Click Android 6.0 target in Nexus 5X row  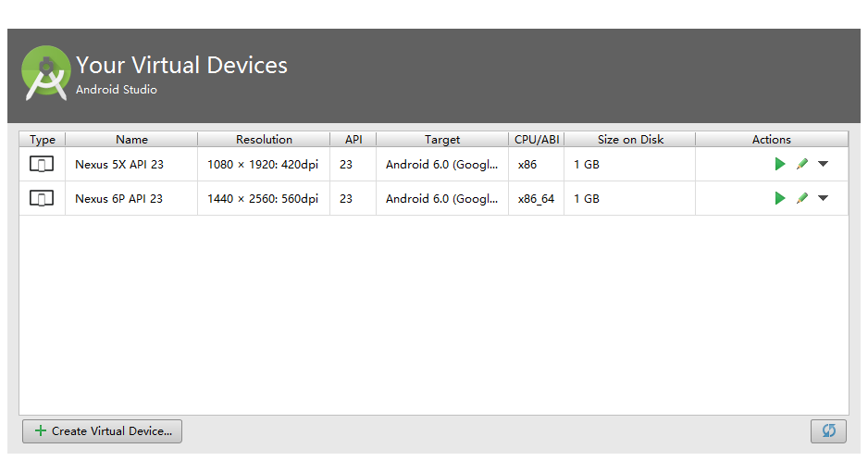pyautogui.click(x=441, y=165)
